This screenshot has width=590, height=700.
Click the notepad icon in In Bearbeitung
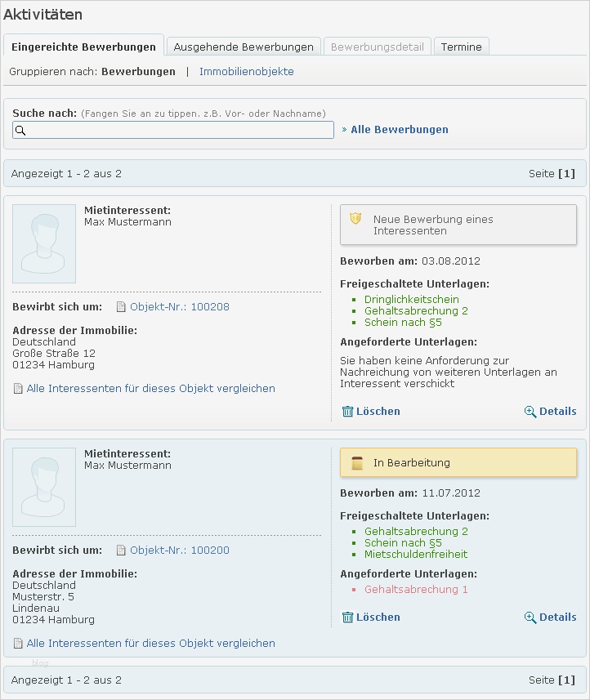point(357,463)
